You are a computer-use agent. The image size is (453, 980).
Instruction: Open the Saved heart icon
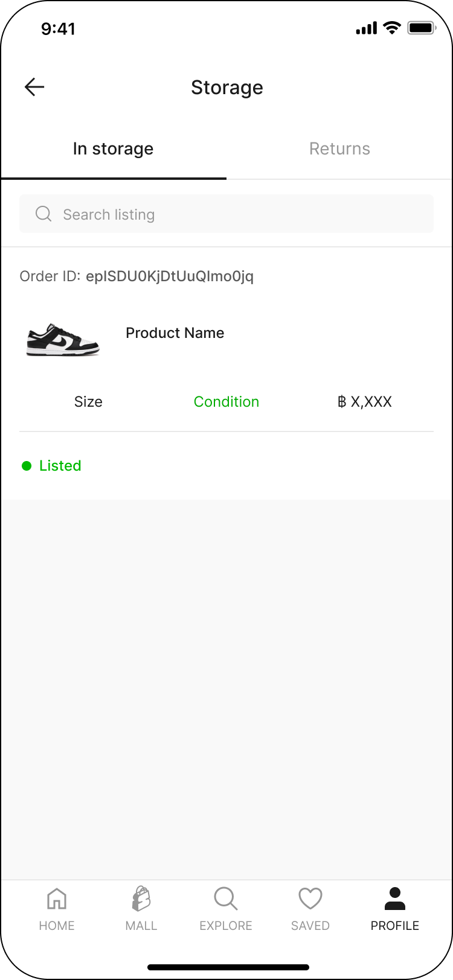pos(310,899)
